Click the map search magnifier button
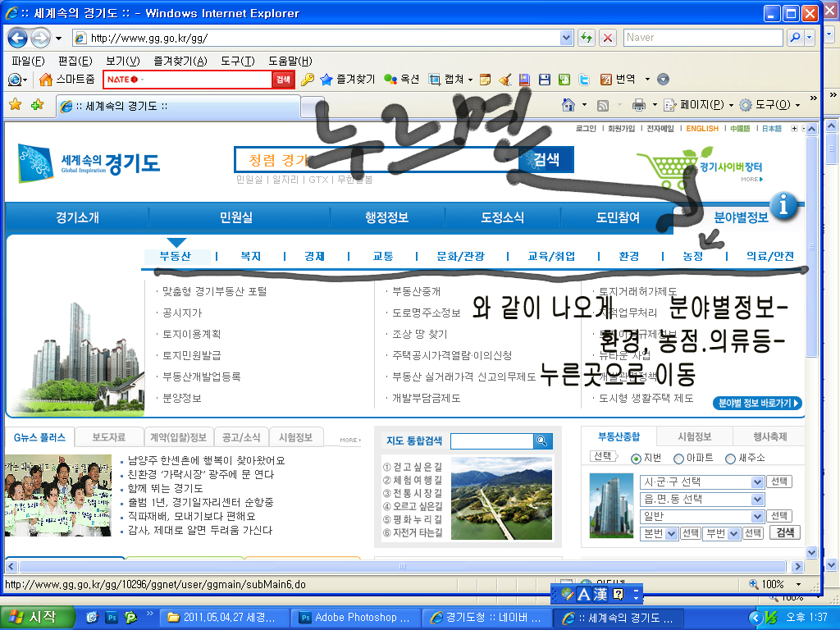This screenshot has height=630, width=840. [542, 441]
